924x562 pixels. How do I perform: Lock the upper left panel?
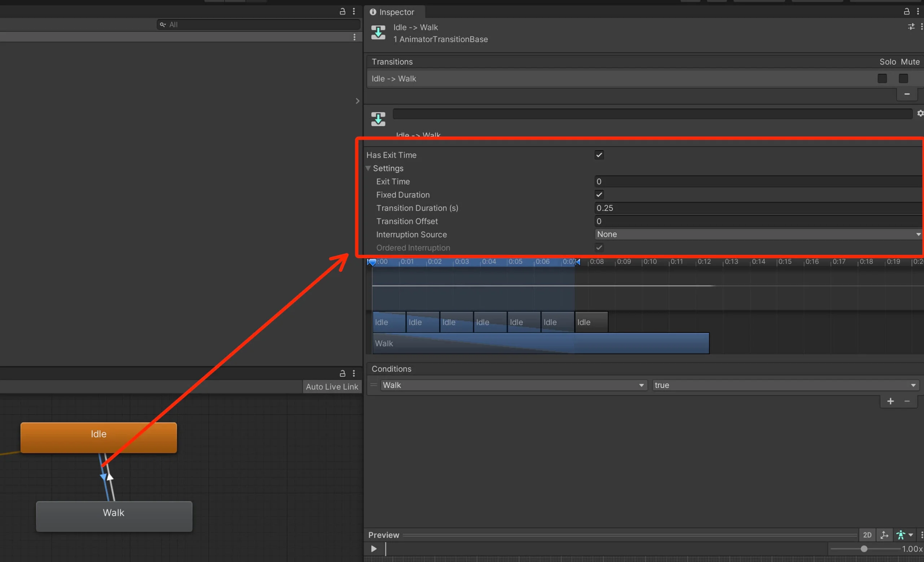tap(343, 12)
